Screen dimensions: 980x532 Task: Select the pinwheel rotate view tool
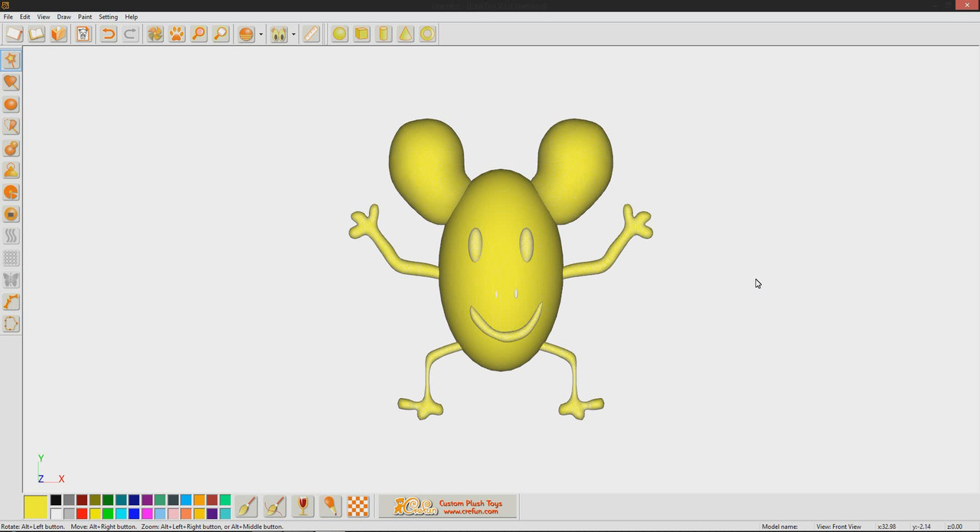click(155, 34)
